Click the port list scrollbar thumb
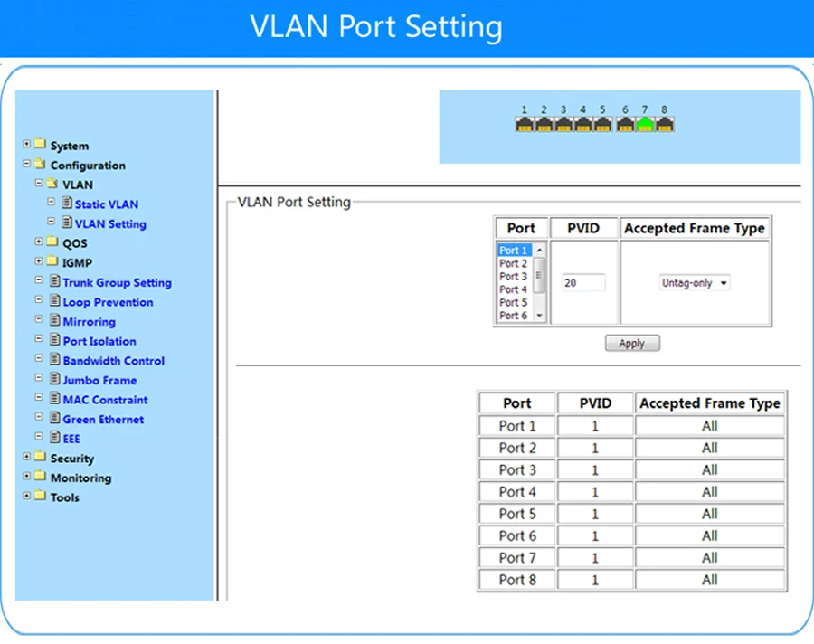Viewport: 814px width, 644px height. pyautogui.click(x=539, y=275)
